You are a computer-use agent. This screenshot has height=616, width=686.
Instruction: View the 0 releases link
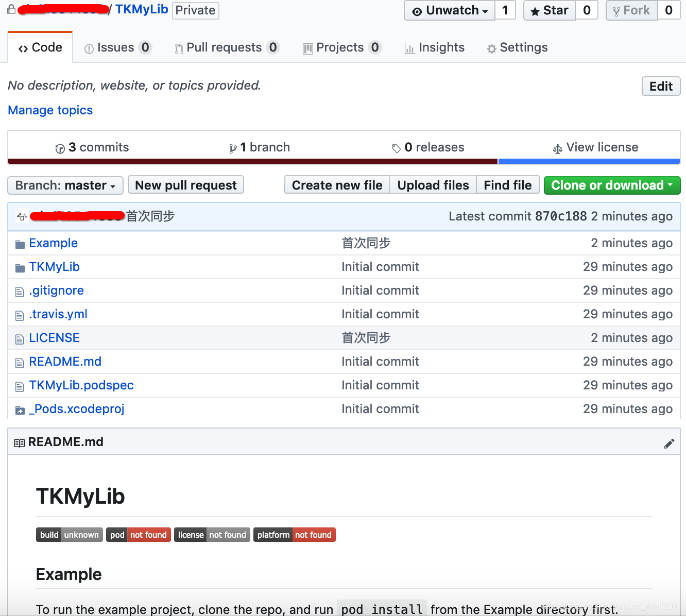pyautogui.click(x=428, y=147)
